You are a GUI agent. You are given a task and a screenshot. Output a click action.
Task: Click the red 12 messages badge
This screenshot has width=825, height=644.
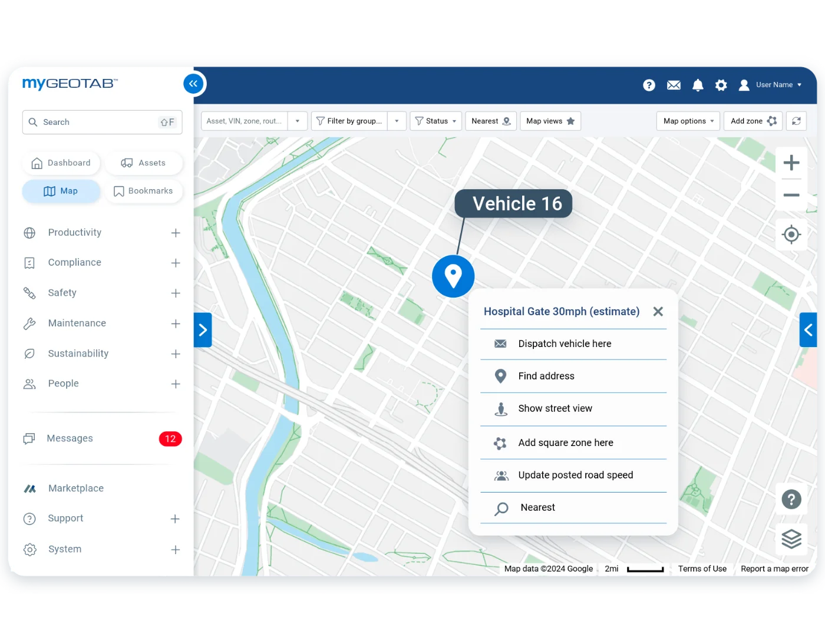click(x=170, y=438)
